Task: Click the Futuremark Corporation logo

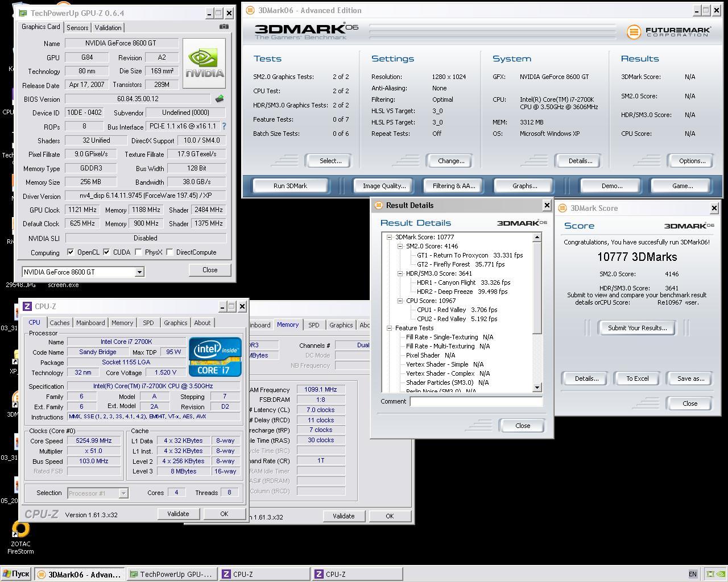Action: [669, 32]
